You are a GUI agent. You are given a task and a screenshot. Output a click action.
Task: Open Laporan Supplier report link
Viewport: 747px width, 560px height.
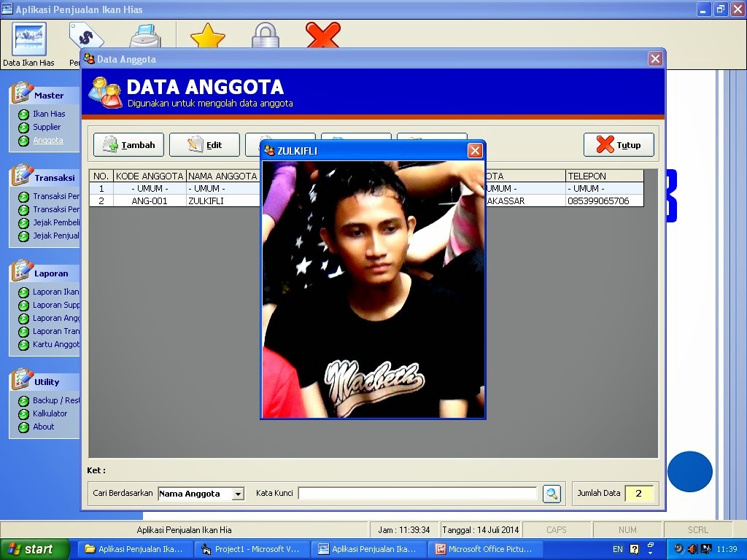pyautogui.click(x=56, y=306)
